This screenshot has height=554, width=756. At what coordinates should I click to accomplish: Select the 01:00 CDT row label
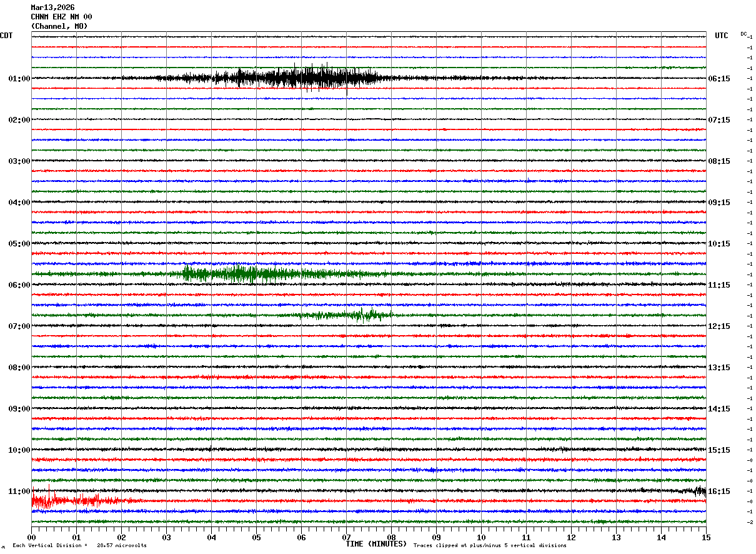[x=19, y=79]
